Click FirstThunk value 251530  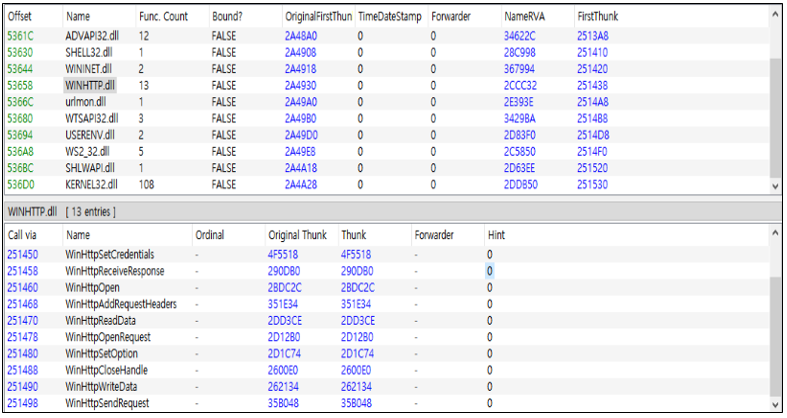coord(592,185)
